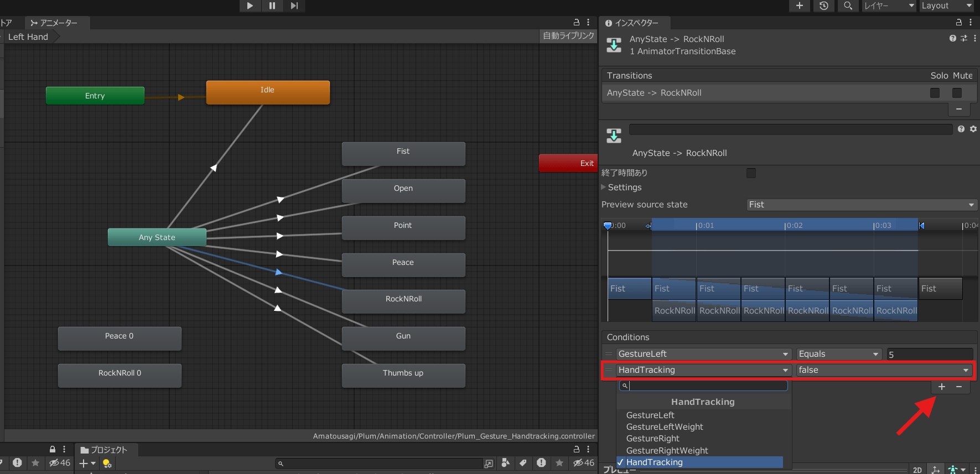
Task: Click the Pause button in top toolbar
Action: point(272,6)
